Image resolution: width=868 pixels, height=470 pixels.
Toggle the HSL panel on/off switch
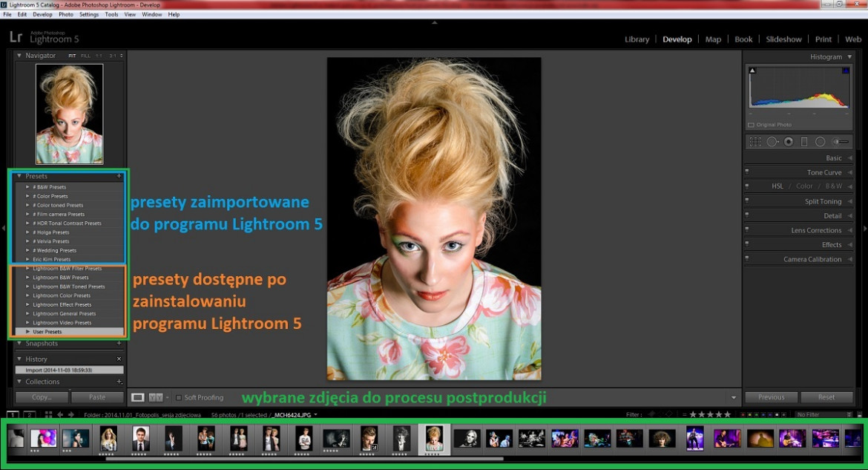click(x=747, y=186)
